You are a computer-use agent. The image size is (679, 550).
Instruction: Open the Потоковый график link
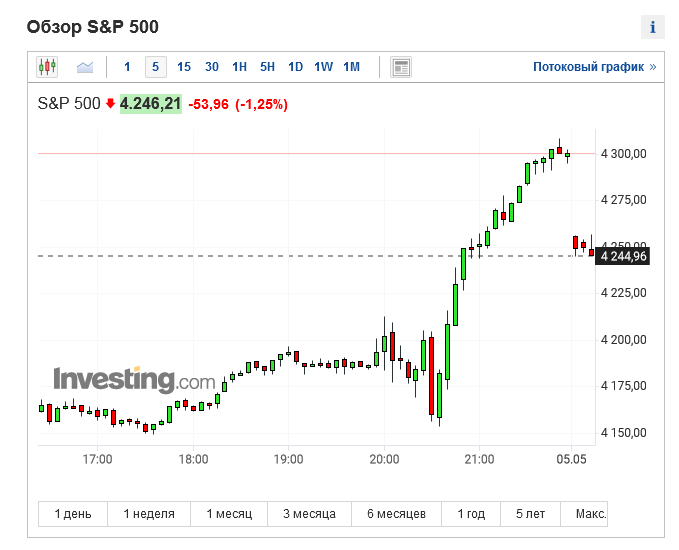pos(594,67)
